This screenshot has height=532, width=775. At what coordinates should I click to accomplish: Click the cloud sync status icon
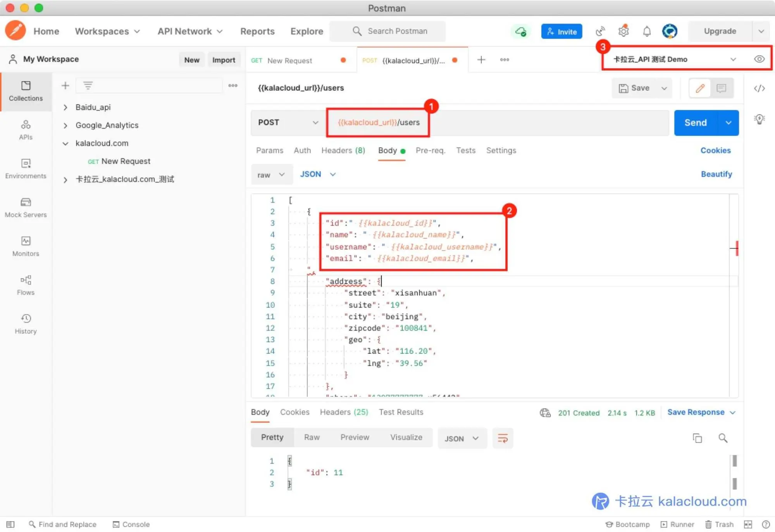tap(521, 31)
